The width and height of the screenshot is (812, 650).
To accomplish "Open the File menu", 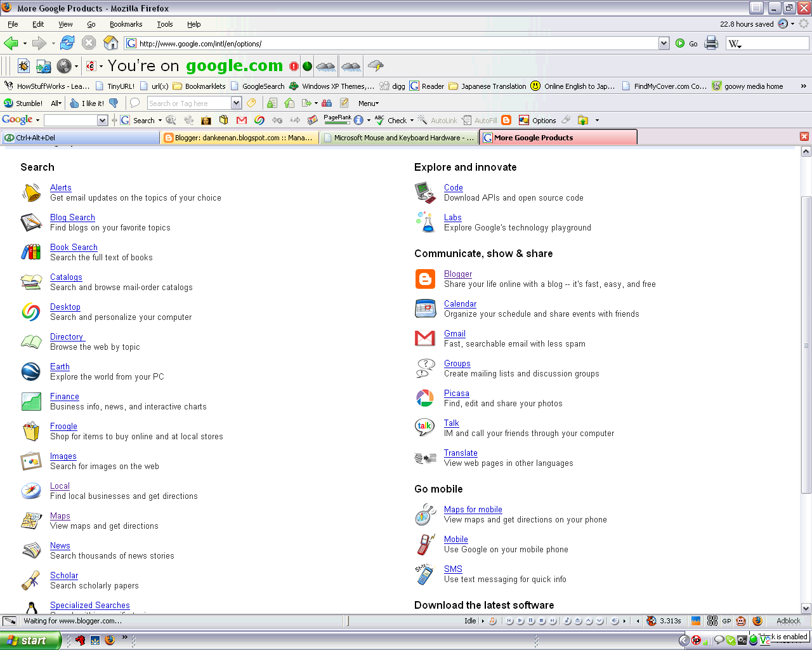I will (x=13, y=24).
